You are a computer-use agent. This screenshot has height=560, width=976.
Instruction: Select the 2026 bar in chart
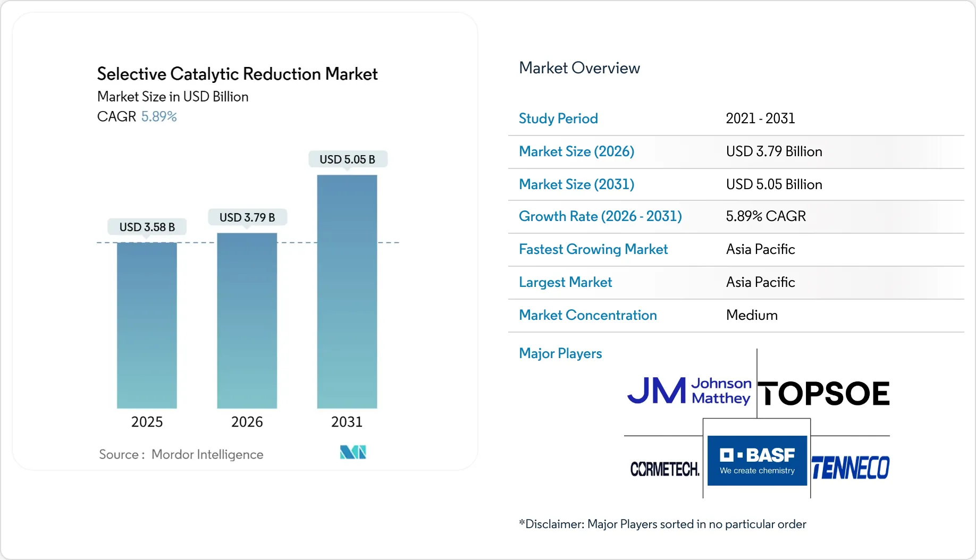click(247, 320)
